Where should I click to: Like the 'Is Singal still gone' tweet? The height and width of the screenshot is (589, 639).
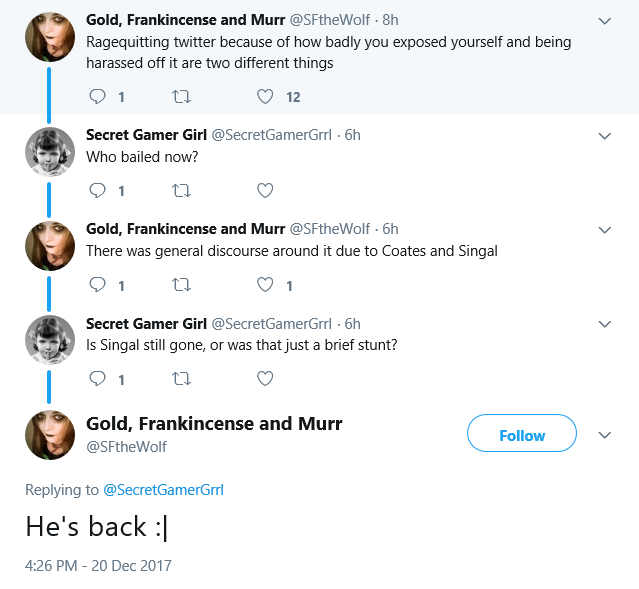tap(265, 379)
